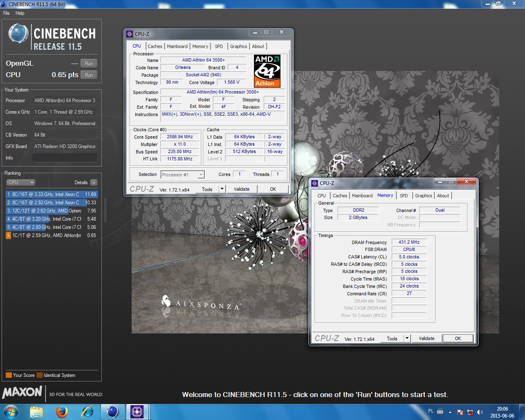Click Show desktop button at taskbar edge
This screenshot has width=525, height=420.
522,412
